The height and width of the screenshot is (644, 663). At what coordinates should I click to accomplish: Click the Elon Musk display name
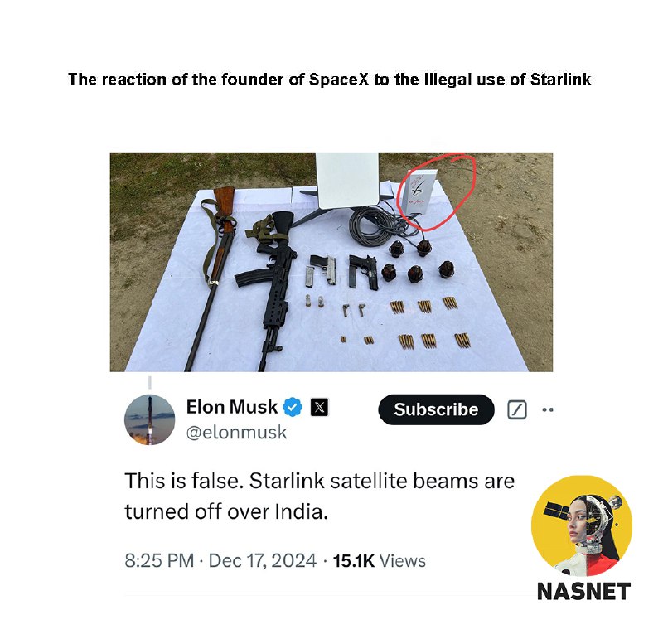click(232, 407)
